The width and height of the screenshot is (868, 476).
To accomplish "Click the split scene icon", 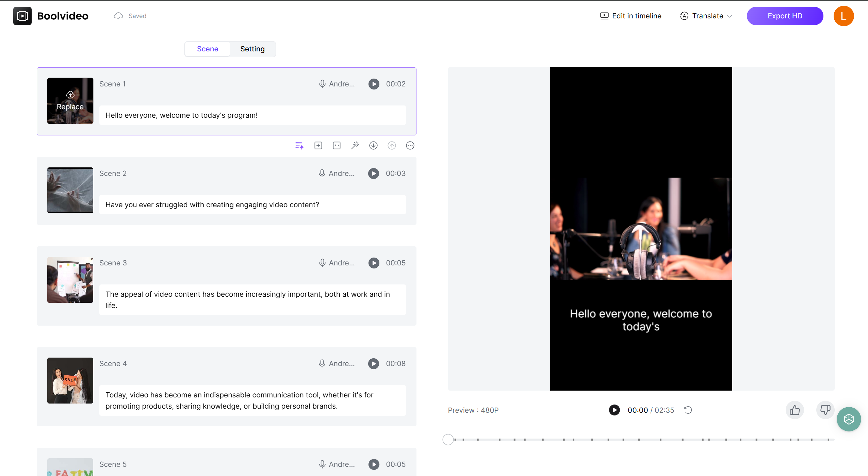I will (x=337, y=146).
